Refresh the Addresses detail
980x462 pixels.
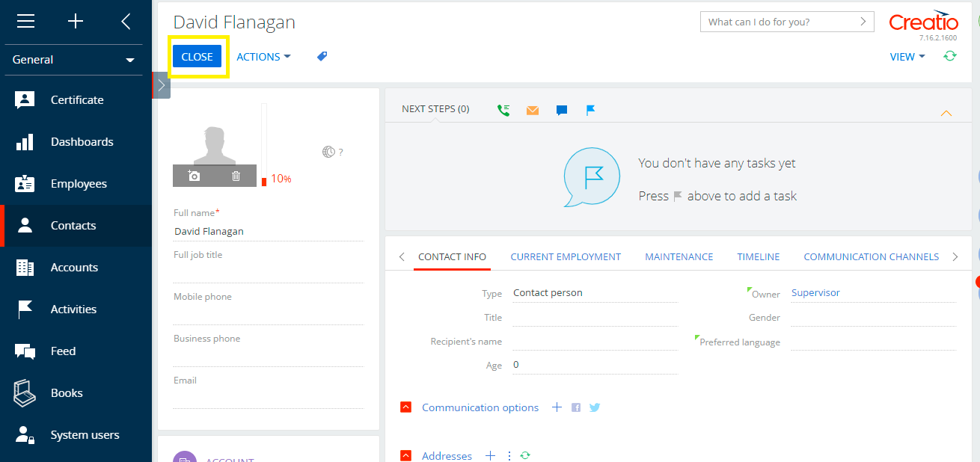[x=525, y=455]
